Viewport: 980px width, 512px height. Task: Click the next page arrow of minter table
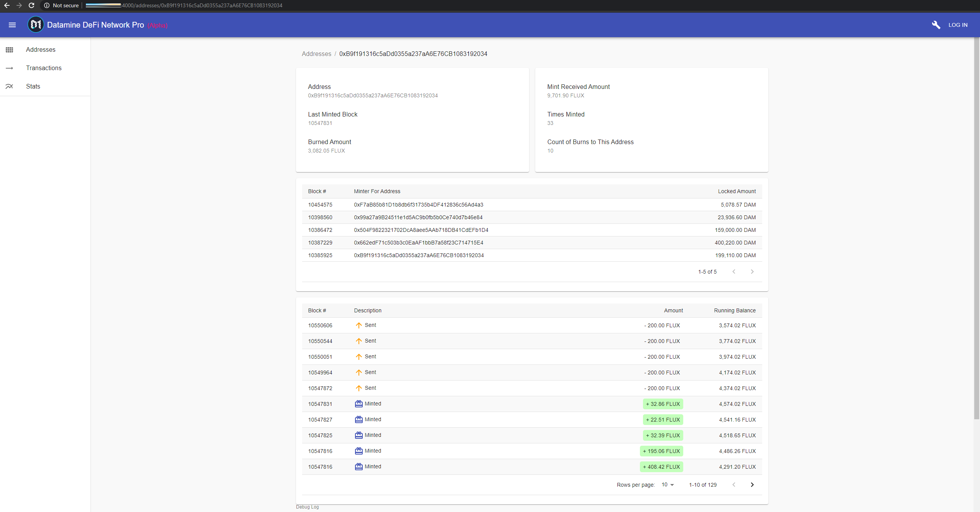click(752, 272)
